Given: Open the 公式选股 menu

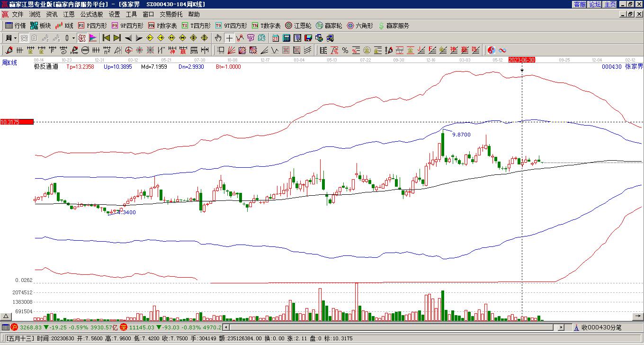Looking at the screenshot, I should [x=91, y=14].
